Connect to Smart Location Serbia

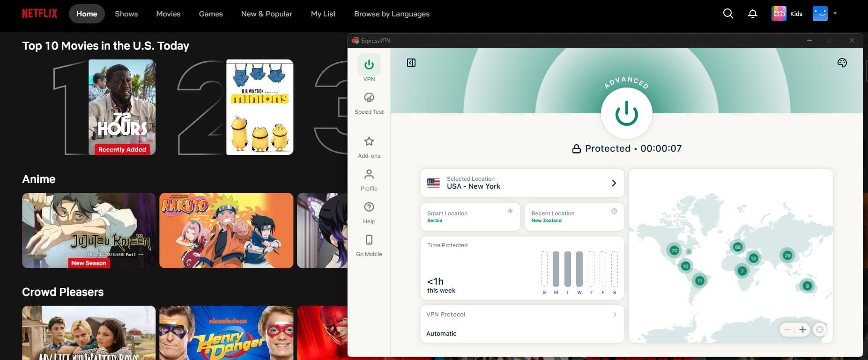point(470,217)
